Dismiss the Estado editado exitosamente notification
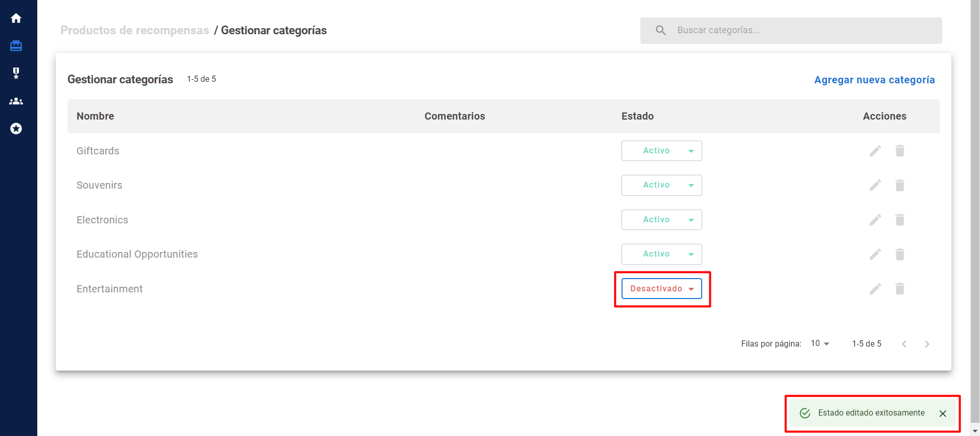980x436 pixels. tap(942, 414)
